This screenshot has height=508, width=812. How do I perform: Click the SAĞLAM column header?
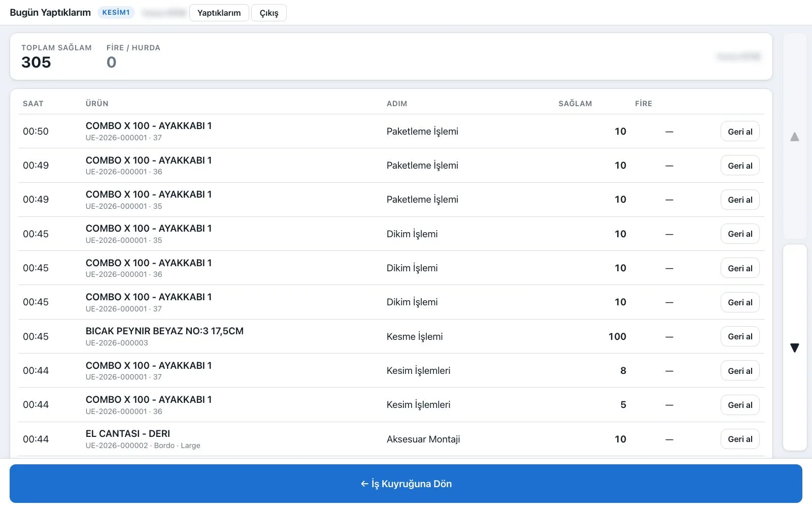point(575,104)
